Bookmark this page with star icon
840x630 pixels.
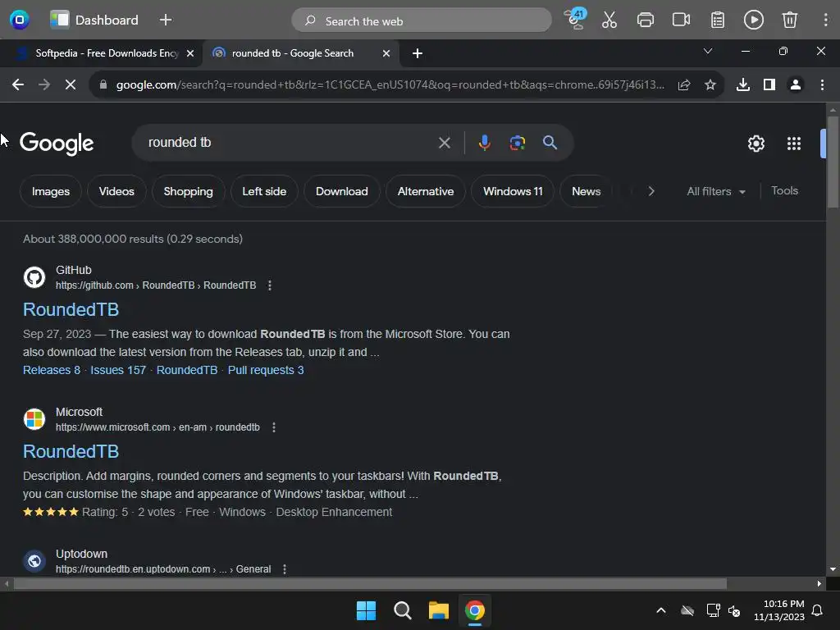click(x=710, y=84)
